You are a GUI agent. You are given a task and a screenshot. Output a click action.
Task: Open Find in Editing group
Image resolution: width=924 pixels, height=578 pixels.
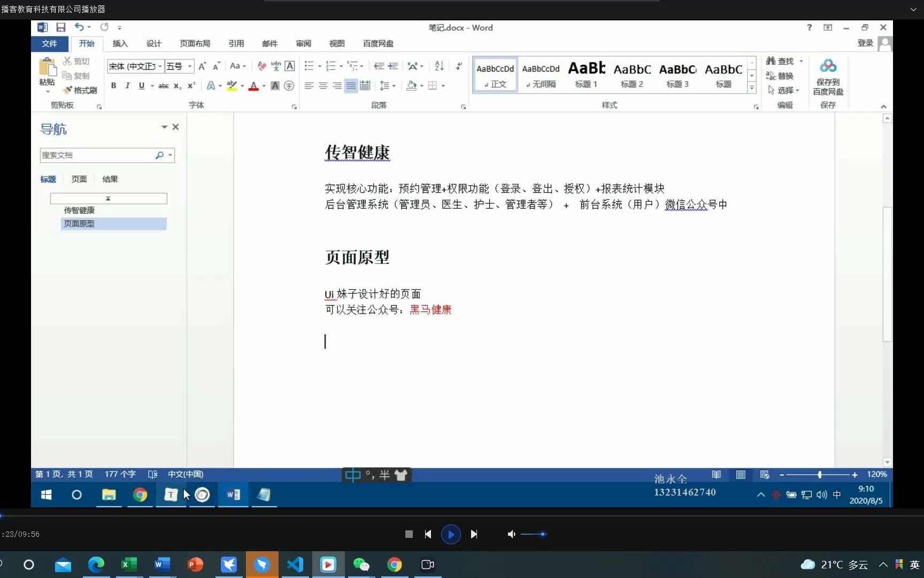tap(780, 61)
